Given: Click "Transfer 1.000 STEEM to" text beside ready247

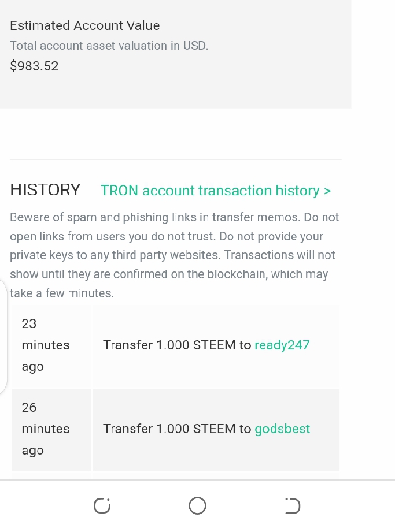Looking at the screenshot, I should click(177, 345).
